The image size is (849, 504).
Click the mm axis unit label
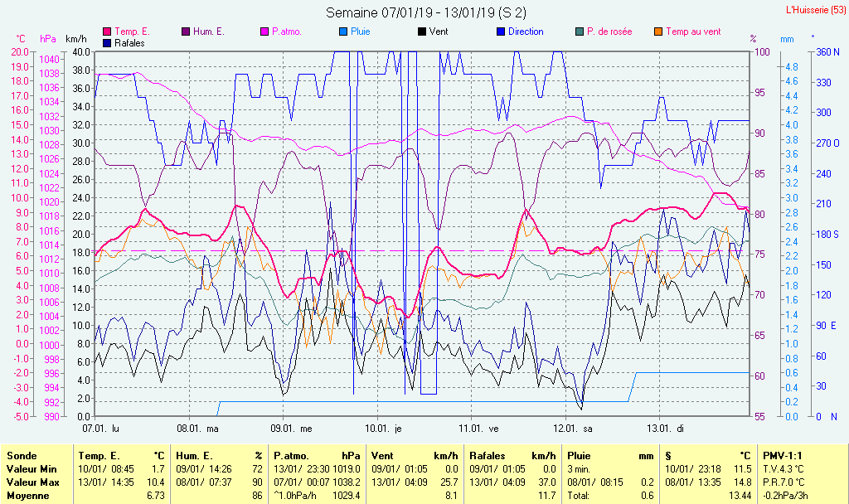click(787, 39)
